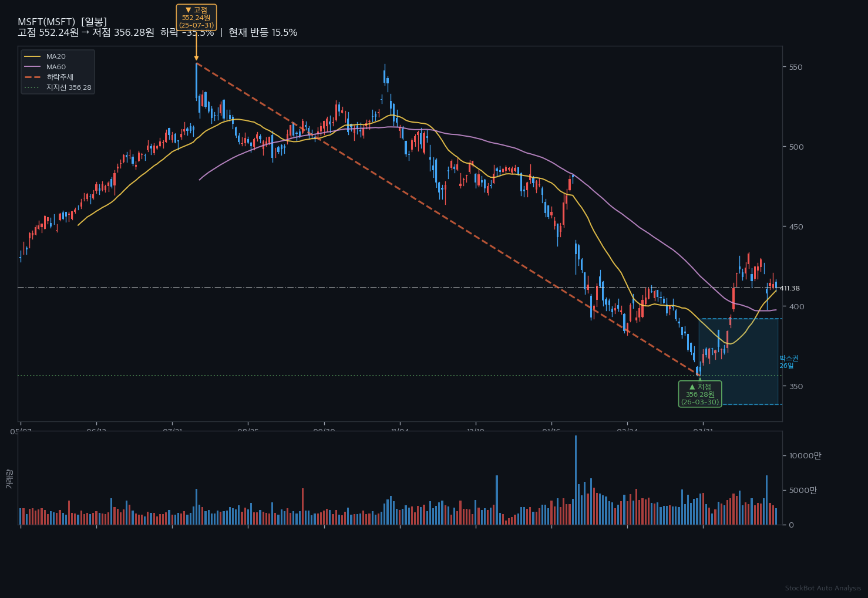The image size is (868, 598).
Task: Click the 450 price axis label
Action: tap(796, 227)
